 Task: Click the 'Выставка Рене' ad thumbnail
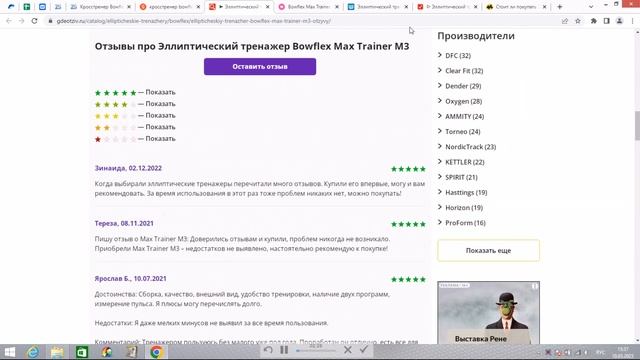[x=489, y=313]
